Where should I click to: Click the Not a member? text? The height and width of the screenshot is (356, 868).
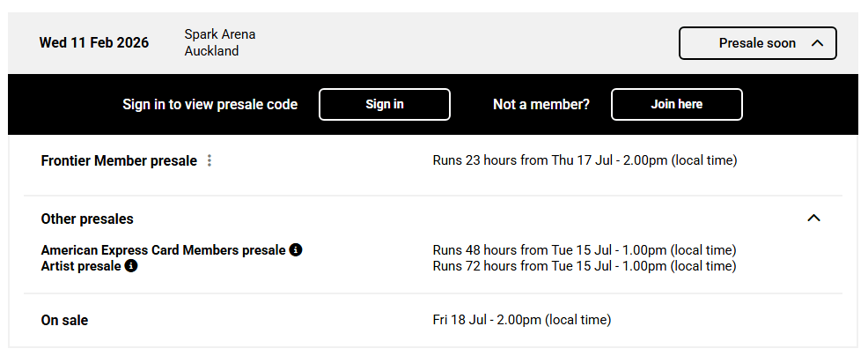coord(541,104)
